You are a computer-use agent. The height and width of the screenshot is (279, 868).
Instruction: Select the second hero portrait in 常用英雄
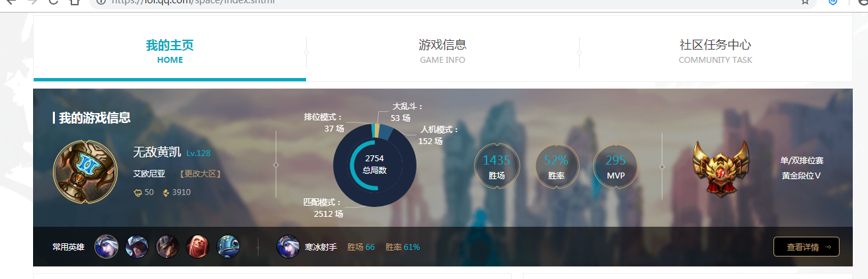click(137, 247)
